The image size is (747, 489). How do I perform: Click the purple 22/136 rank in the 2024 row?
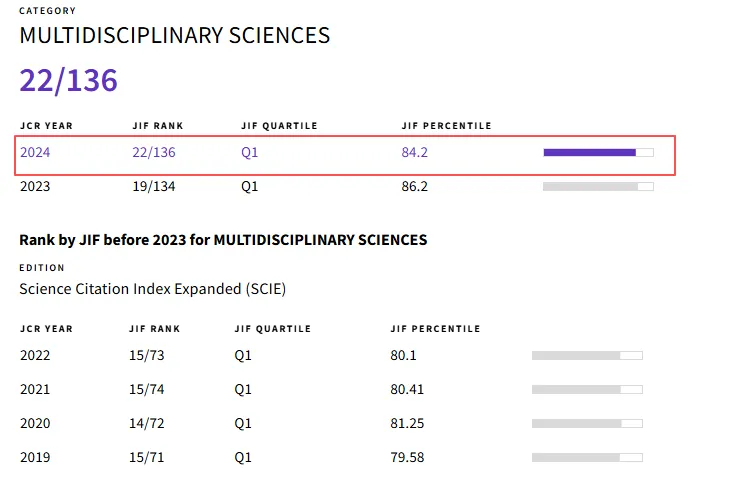pyautogui.click(x=154, y=153)
